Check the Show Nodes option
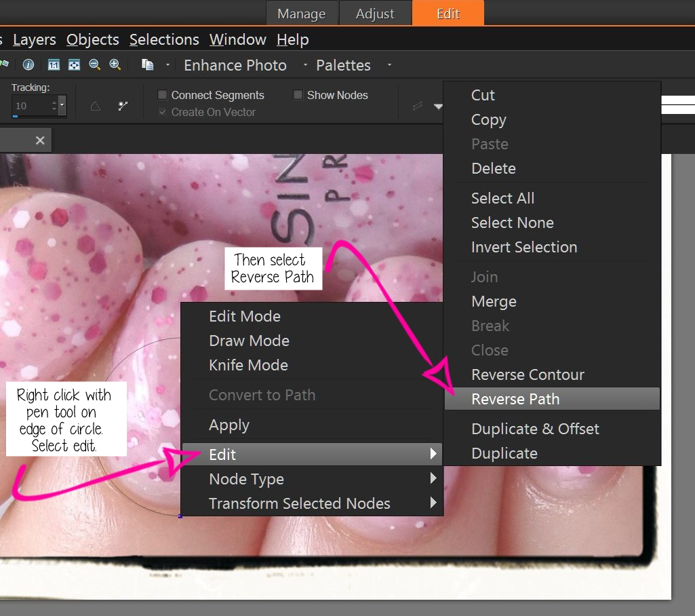 (x=297, y=95)
